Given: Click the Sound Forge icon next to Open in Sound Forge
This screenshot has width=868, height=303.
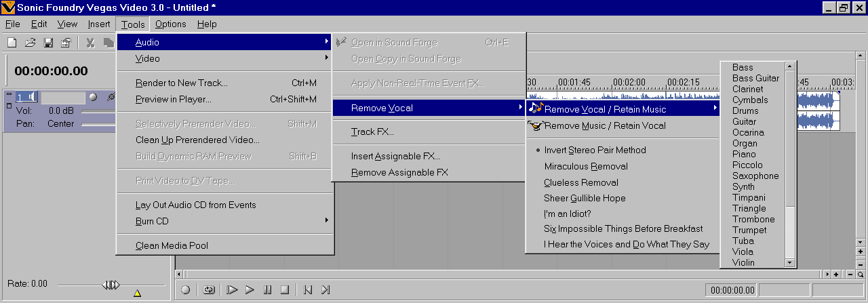Looking at the screenshot, I should [x=341, y=42].
